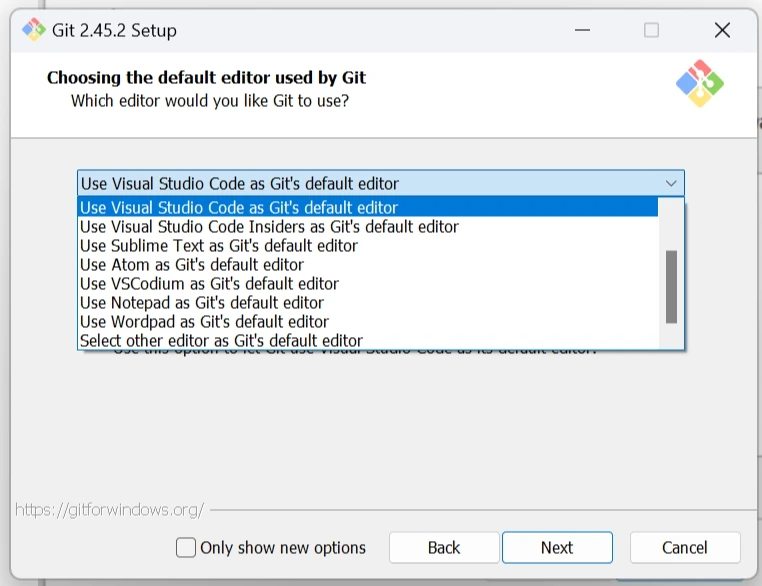Select Notepad as Git's default editor
This screenshot has width=762, height=586.
point(202,303)
